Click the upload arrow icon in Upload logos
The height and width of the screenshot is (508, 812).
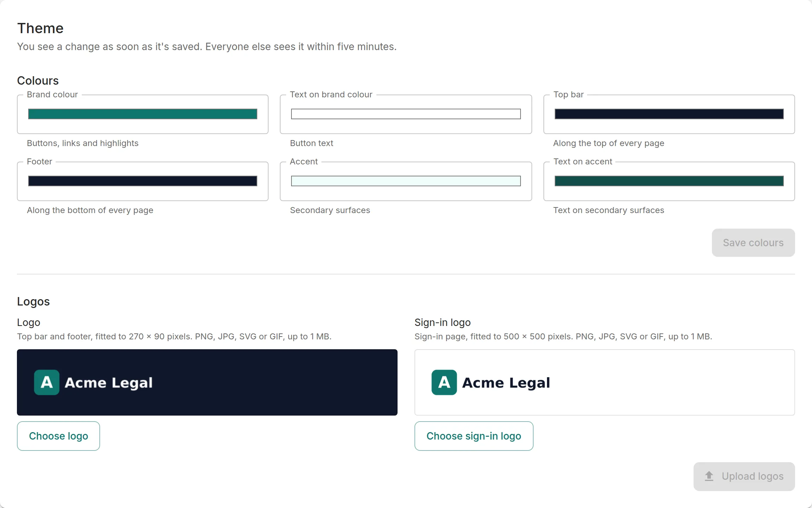tap(709, 476)
